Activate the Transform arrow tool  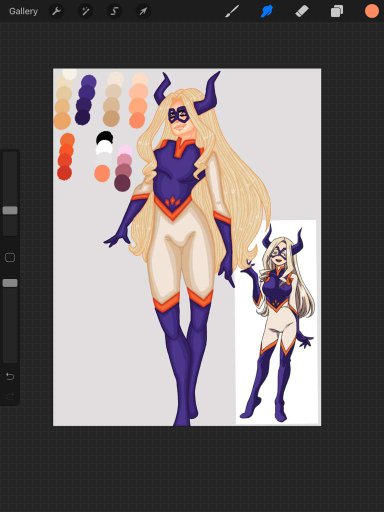tap(143, 11)
